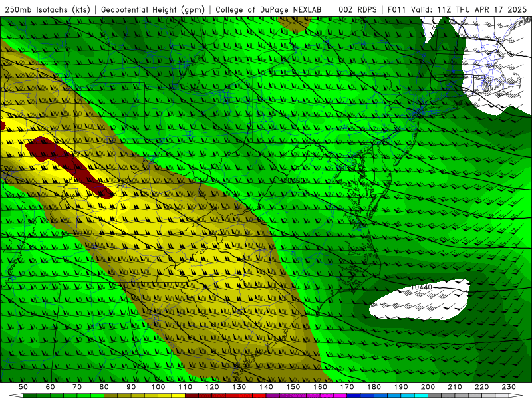Click the 180 value on the legend
The width and height of the screenshot is (532, 399).
click(374, 387)
